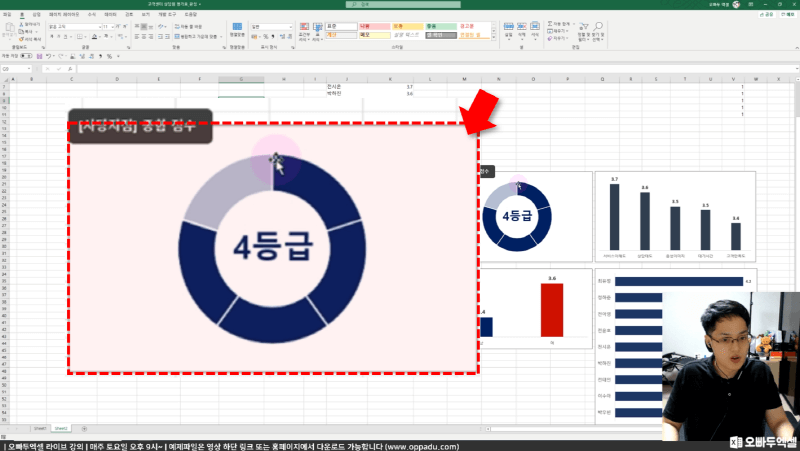Toggle italic formatting in font group

point(58,37)
